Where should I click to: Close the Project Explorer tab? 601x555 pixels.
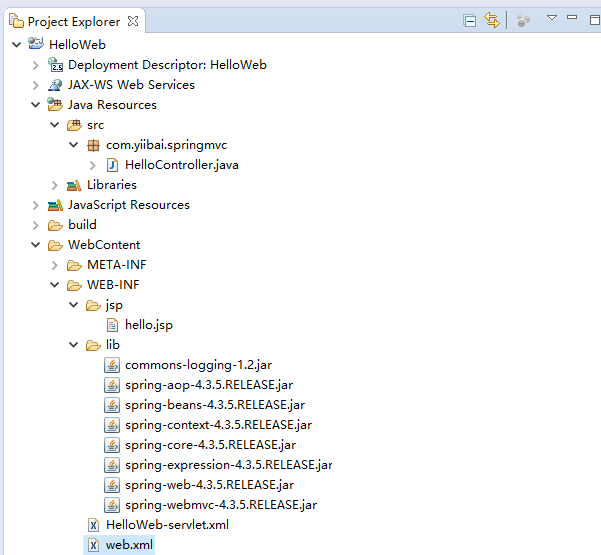[x=134, y=21]
